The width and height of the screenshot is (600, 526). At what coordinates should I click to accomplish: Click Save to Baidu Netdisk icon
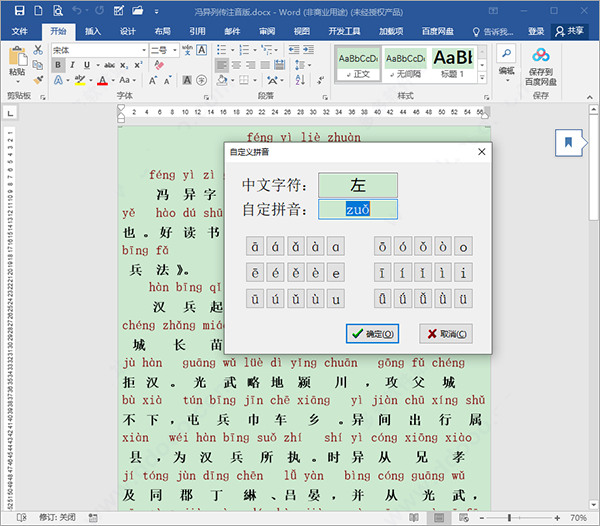pos(541,57)
